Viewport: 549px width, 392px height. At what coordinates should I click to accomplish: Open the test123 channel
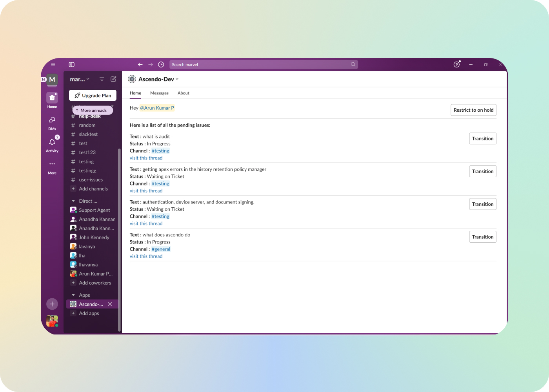(x=93, y=152)
